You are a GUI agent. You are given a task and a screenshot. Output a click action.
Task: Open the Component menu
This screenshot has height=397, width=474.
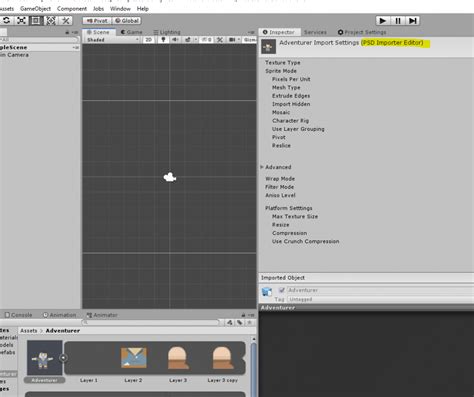click(x=72, y=9)
